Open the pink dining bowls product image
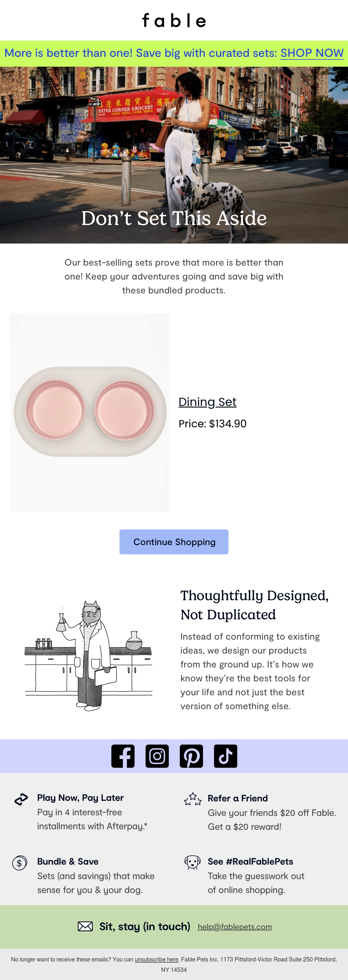Screen dimensions: 348x980 (89, 412)
